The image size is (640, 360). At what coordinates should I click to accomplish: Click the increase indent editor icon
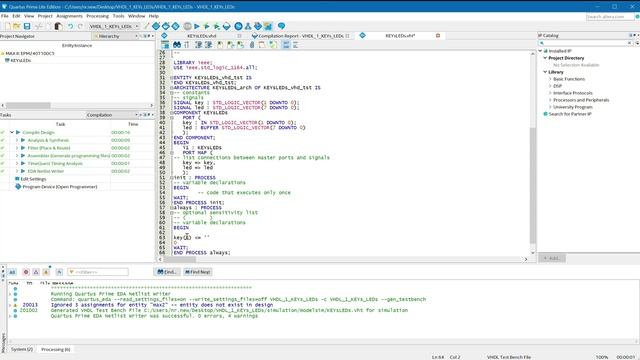tap(198, 44)
